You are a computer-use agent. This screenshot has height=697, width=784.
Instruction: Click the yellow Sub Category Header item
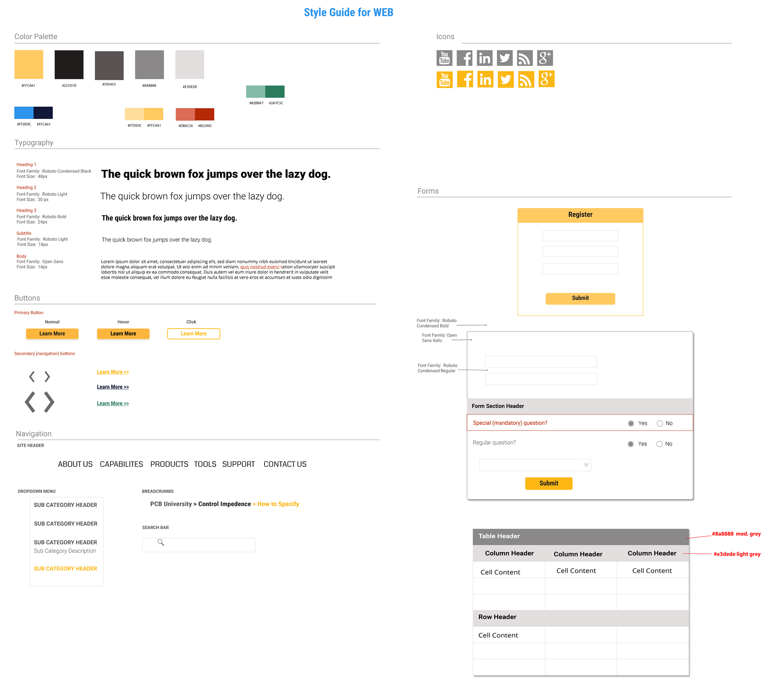[65, 568]
